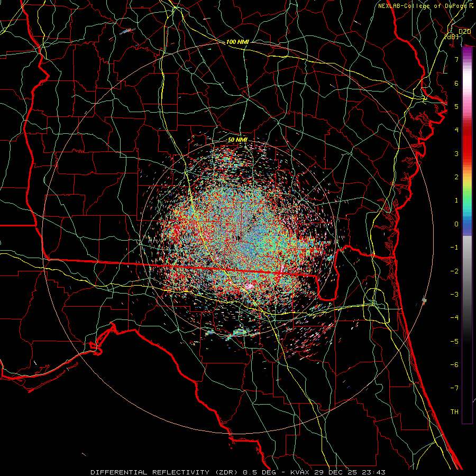Click the 50 NMI range ring label
Image resolution: width=476 pixels, height=476 pixels.
tap(237, 140)
